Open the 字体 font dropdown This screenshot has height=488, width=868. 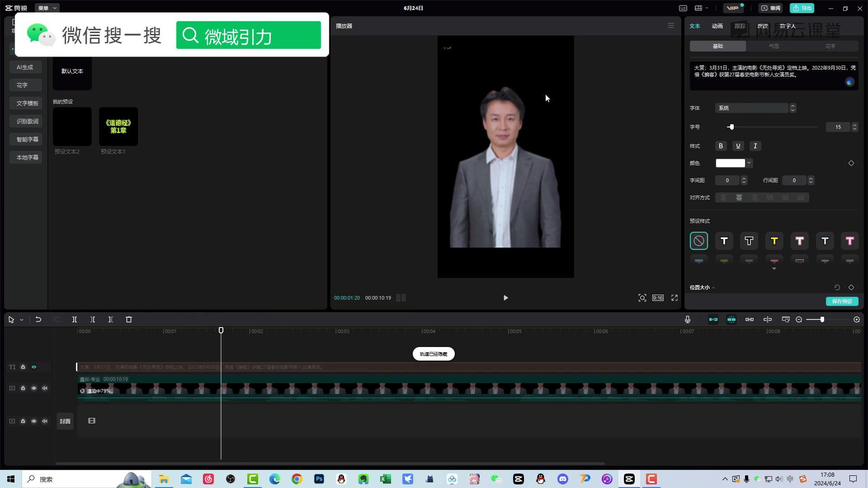coord(755,108)
